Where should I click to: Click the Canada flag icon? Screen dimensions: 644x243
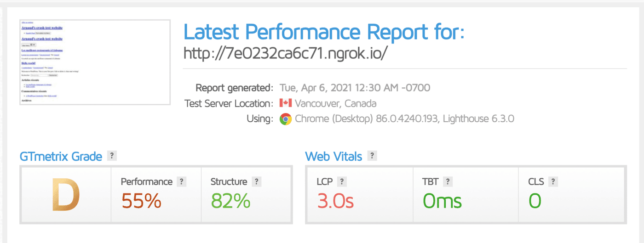point(286,103)
